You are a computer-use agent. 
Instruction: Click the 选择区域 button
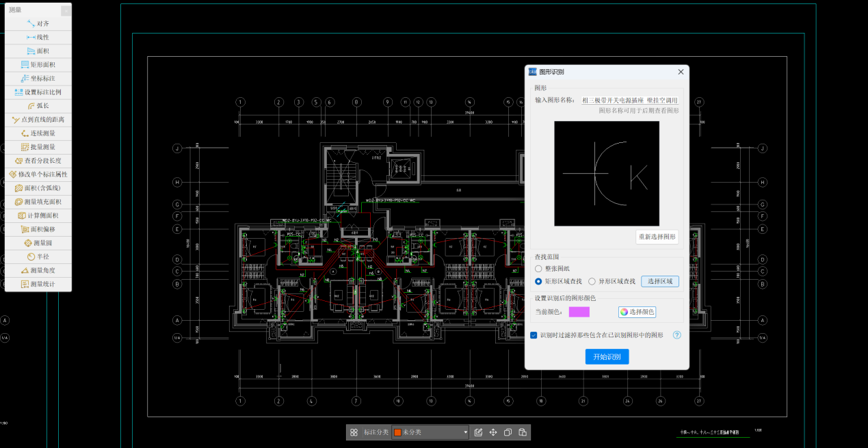click(659, 281)
